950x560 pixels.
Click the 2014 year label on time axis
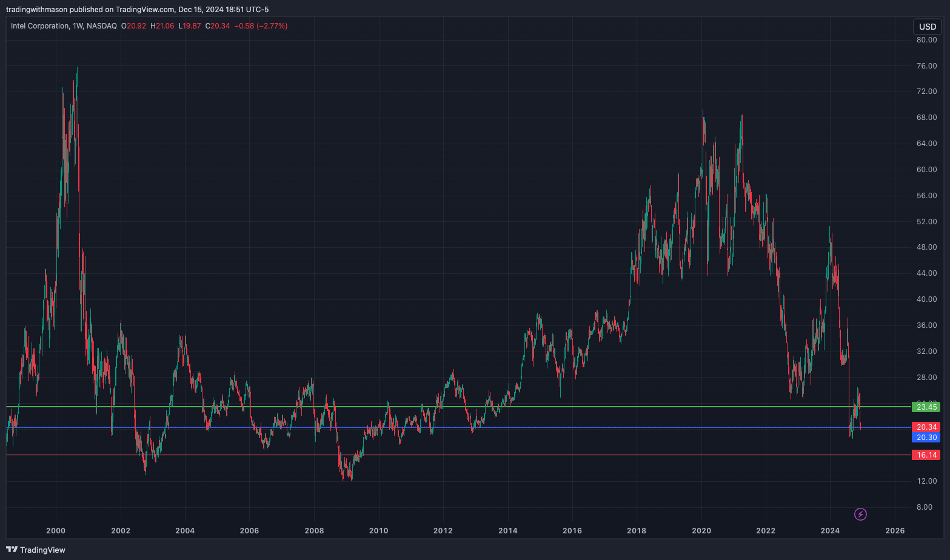[508, 531]
